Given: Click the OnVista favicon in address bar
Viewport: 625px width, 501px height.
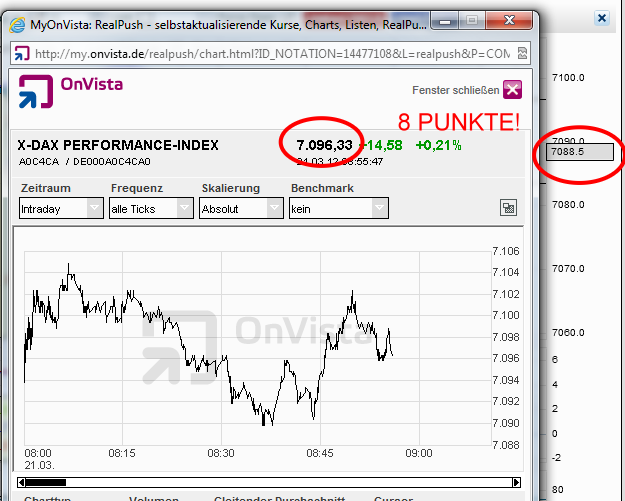Looking at the screenshot, I should [22, 53].
